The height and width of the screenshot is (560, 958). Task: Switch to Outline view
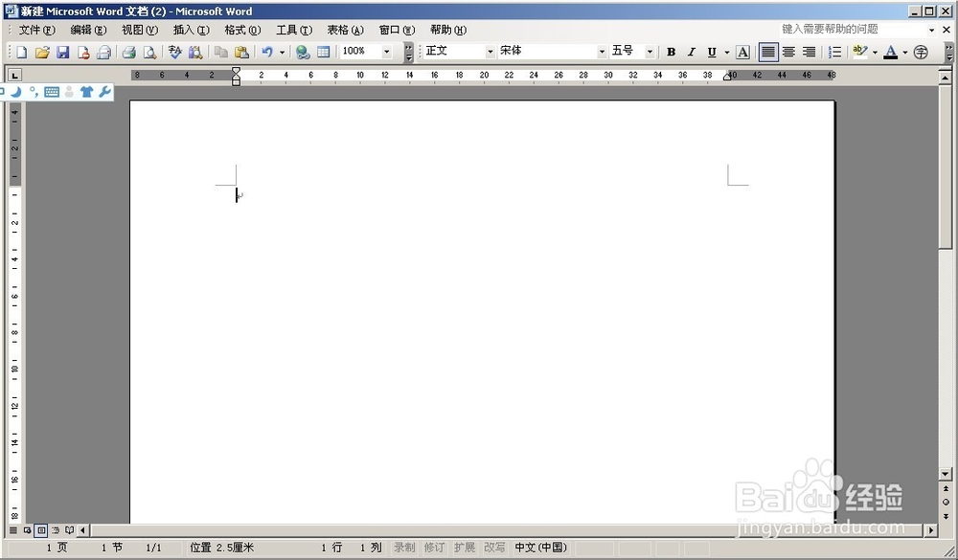[x=55, y=530]
